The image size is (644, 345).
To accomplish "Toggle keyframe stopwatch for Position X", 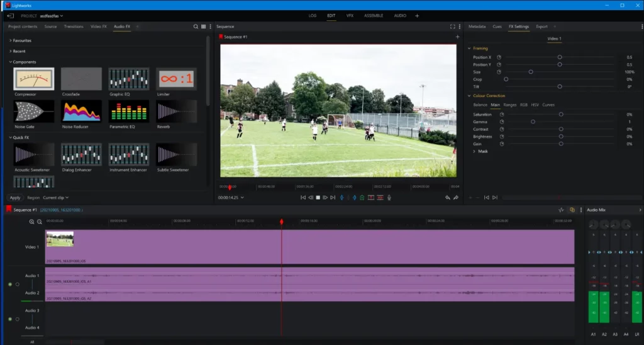I will pyautogui.click(x=499, y=57).
